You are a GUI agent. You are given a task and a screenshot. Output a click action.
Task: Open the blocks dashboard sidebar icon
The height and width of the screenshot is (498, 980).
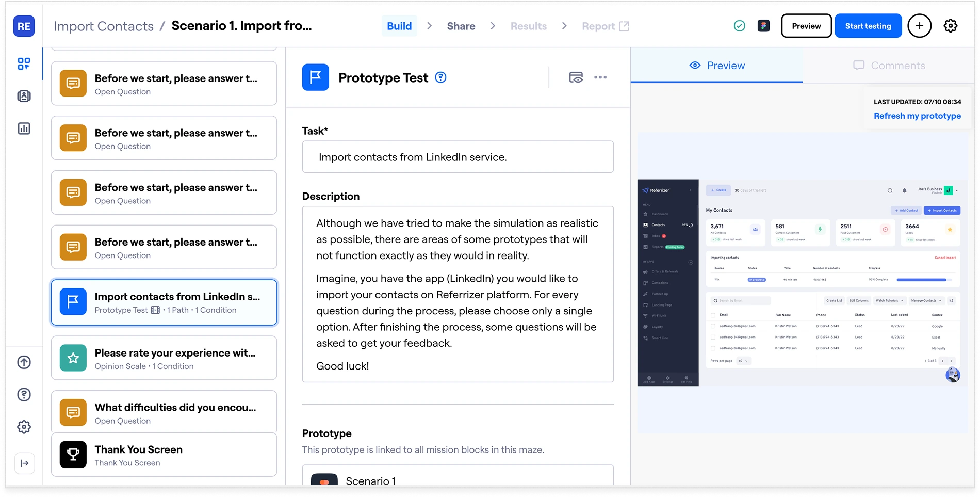24,63
